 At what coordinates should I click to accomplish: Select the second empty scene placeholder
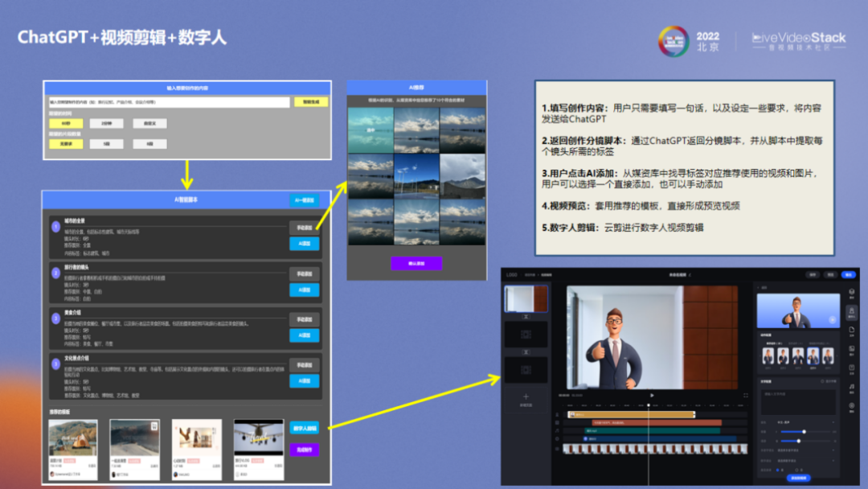526,335
